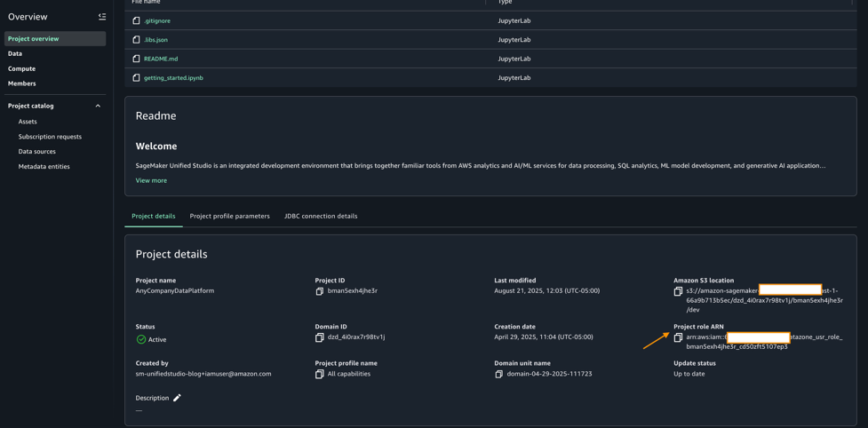Open the Data section
Image resolution: width=868 pixels, height=428 pixels.
(15, 53)
